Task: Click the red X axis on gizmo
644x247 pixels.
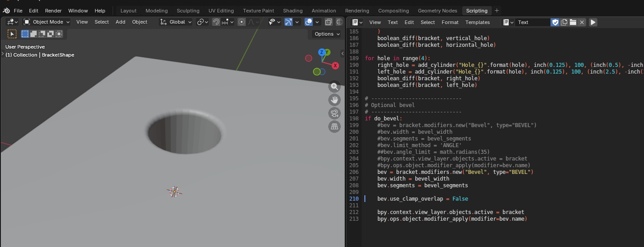Action: tap(335, 66)
